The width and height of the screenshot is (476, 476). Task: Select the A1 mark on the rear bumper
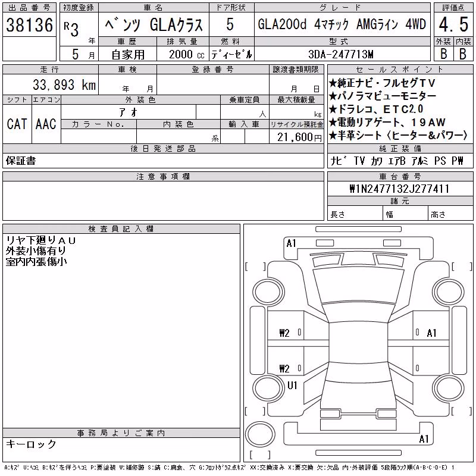coord(424,439)
